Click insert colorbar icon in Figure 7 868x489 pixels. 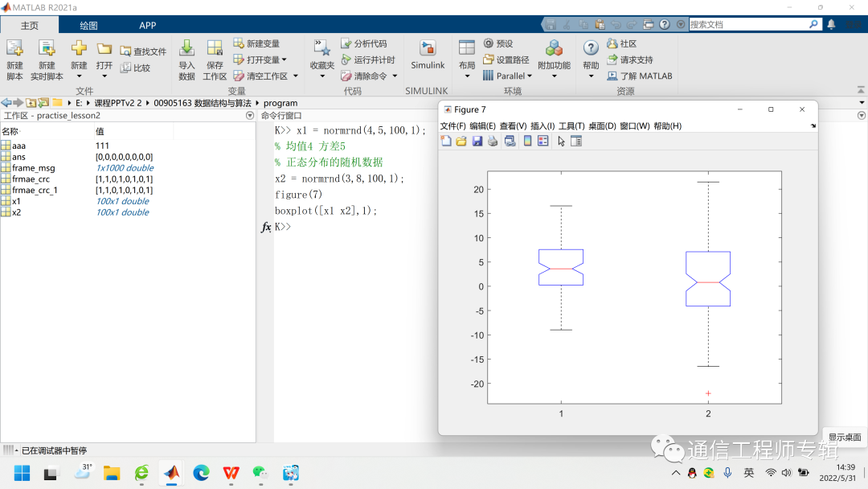(527, 142)
